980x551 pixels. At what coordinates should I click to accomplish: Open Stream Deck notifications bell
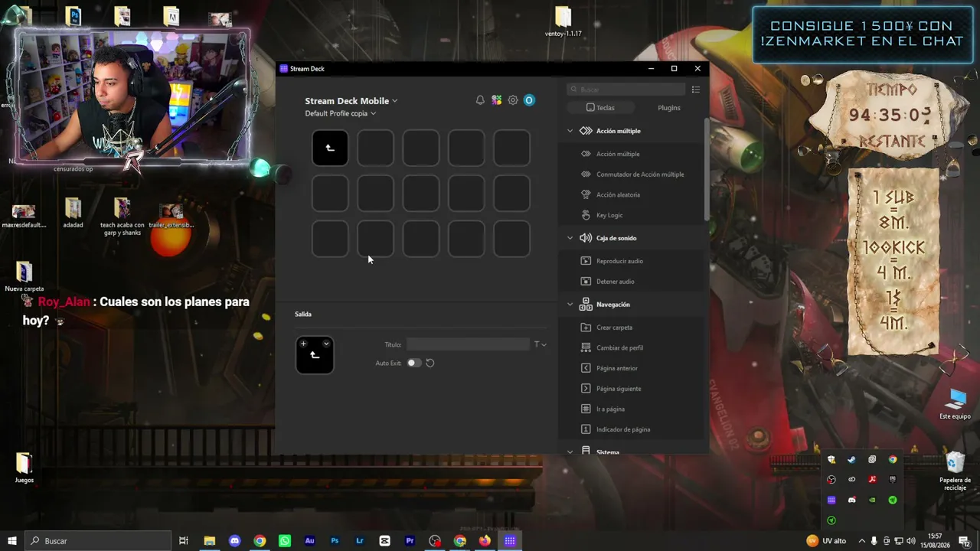[x=480, y=100]
